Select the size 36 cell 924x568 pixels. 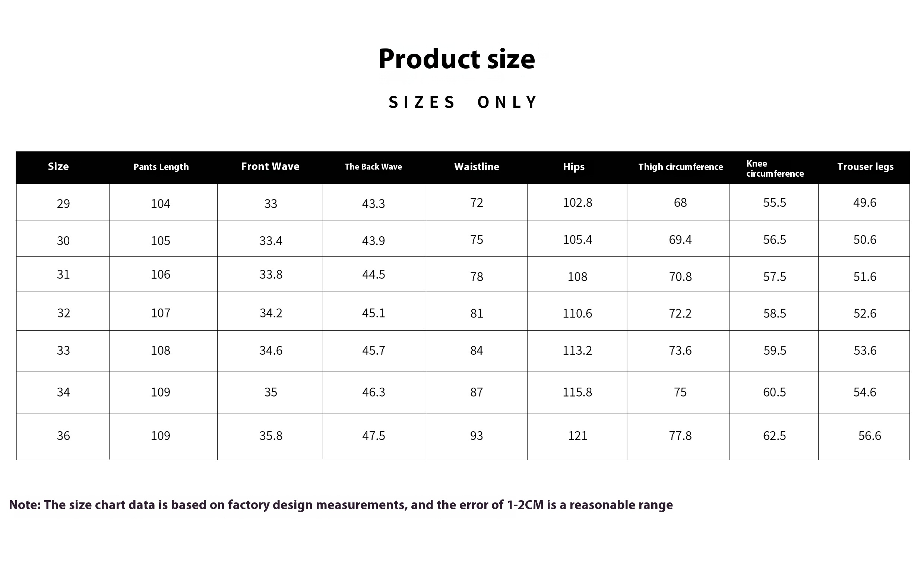coord(63,436)
